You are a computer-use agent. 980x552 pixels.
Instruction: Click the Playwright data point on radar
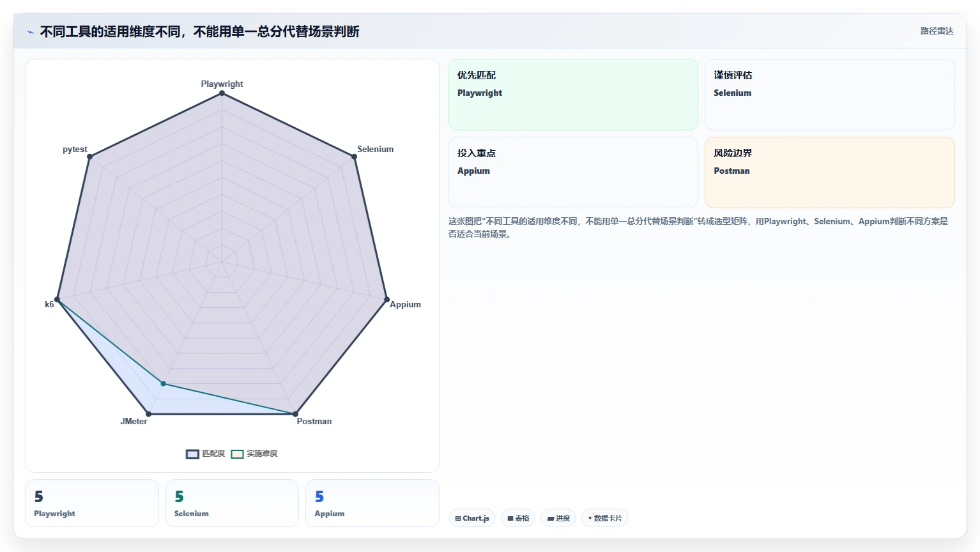click(x=222, y=93)
